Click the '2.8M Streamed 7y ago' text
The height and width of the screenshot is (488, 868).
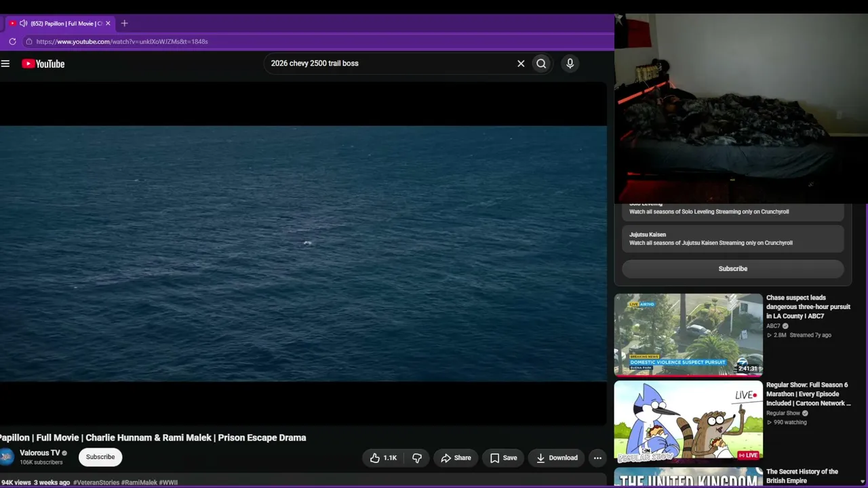pos(802,335)
